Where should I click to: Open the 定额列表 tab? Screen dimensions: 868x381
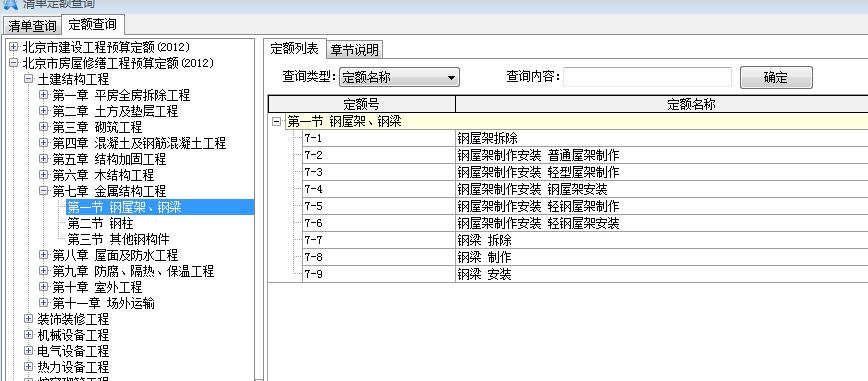tap(294, 49)
